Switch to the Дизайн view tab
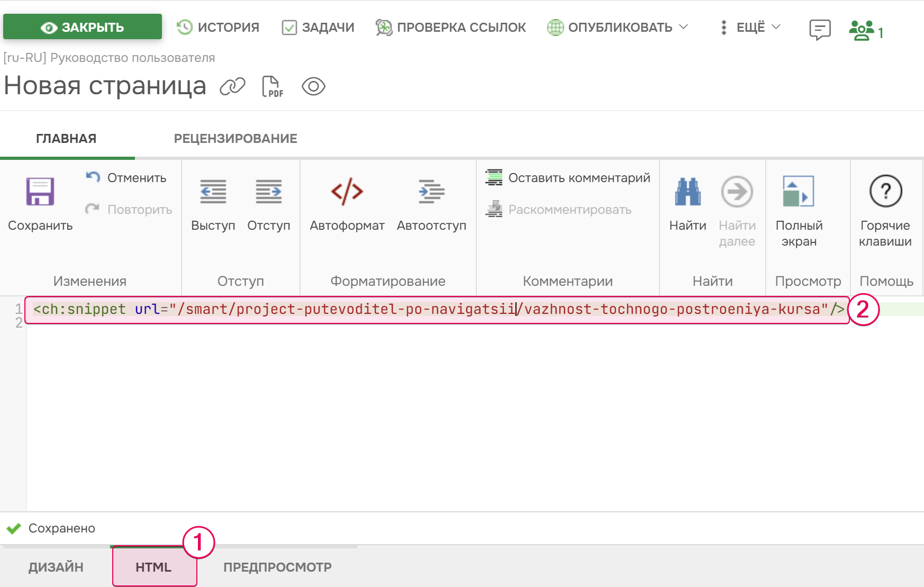This screenshot has height=587, width=924. click(x=56, y=567)
